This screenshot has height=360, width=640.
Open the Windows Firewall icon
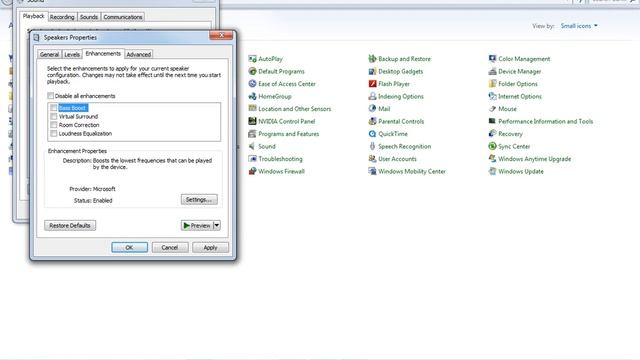tap(252, 171)
